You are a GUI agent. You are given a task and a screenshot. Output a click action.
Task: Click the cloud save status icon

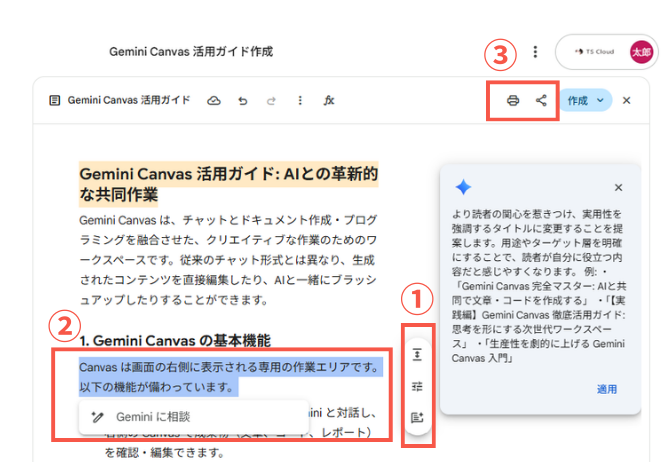click(x=214, y=101)
